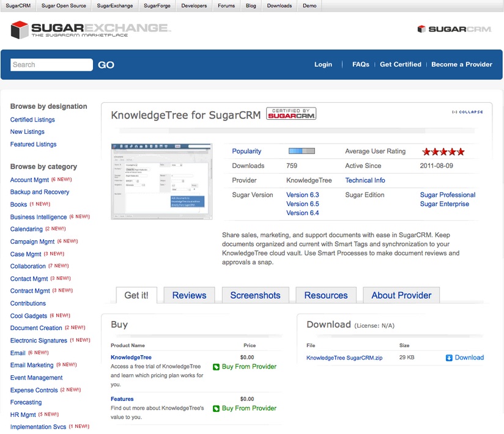Open Calendaring category
The image size is (504, 434).
point(26,229)
